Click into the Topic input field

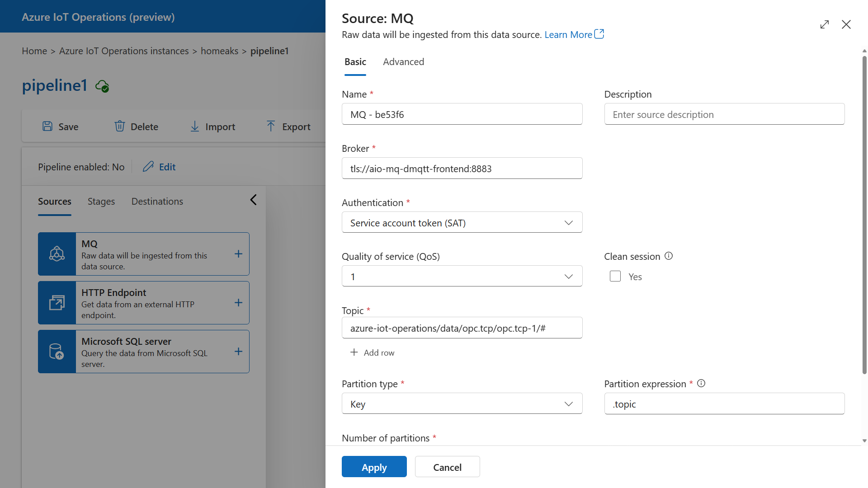(462, 328)
